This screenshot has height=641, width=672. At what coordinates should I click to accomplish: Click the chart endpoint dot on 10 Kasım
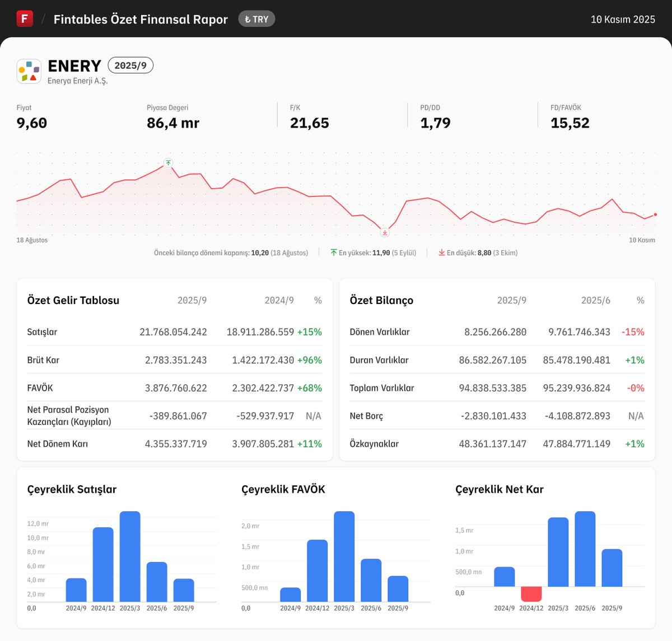pos(654,214)
